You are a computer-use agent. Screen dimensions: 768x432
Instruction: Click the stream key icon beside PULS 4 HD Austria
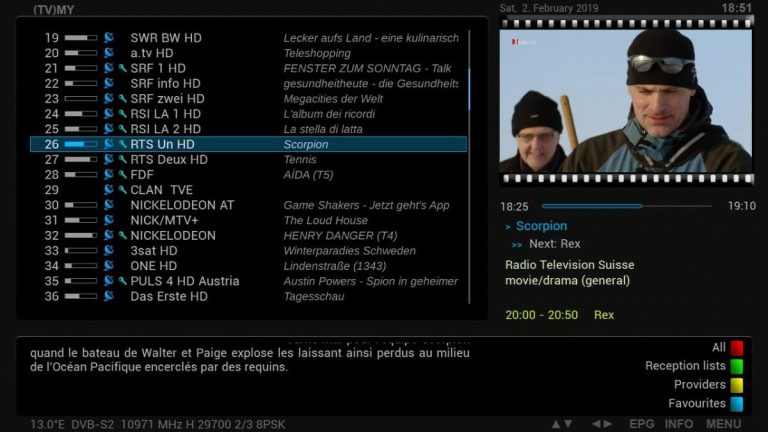[122, 281]
